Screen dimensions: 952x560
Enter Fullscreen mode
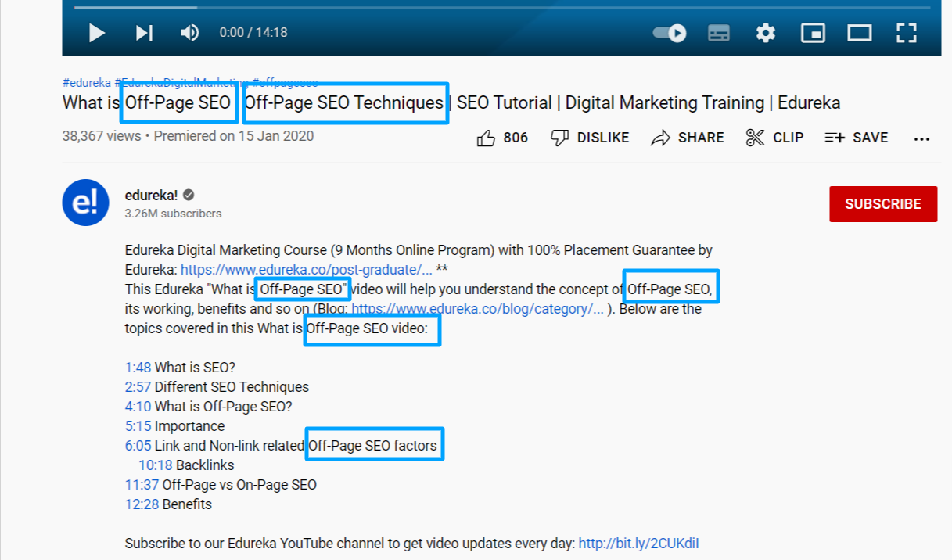906,33
